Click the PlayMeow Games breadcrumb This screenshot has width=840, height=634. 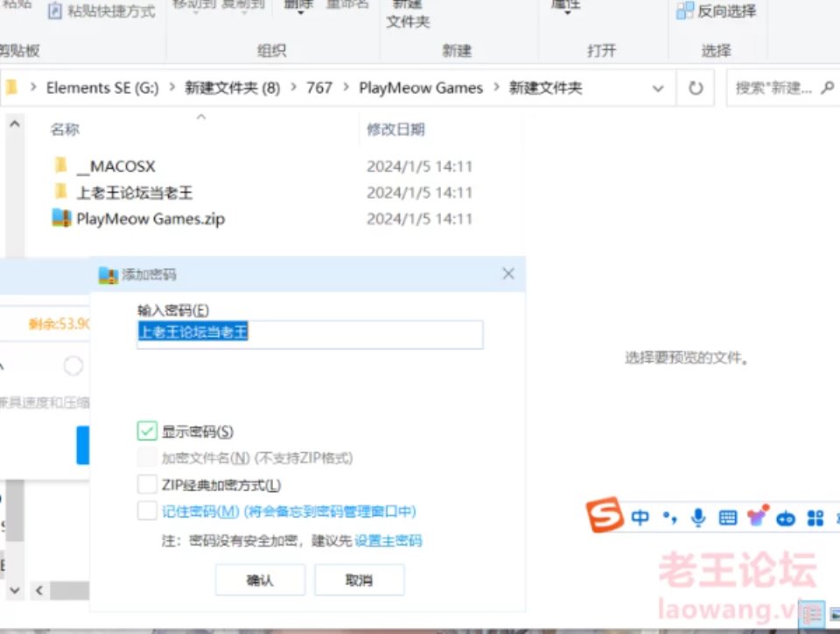[421, 88]
